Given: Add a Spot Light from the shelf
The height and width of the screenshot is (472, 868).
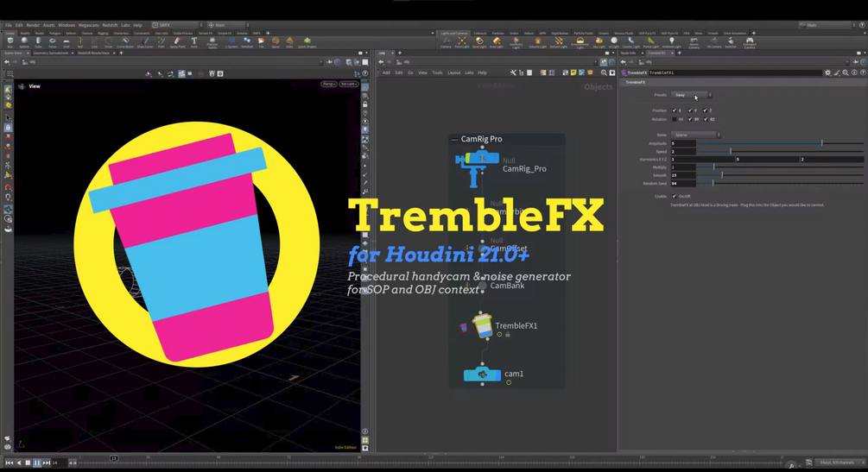Looking at the screenshot, I should tap(479, 42).
